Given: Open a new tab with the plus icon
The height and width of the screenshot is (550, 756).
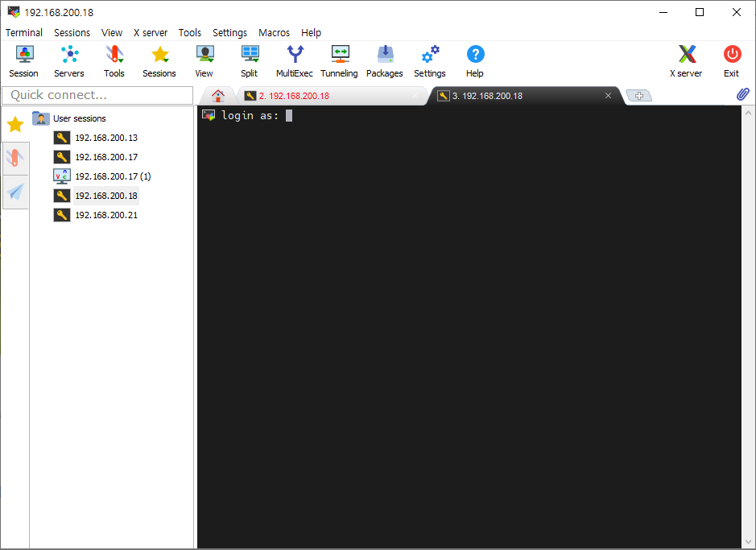Looking at the screenshot, I should (638, 96).
